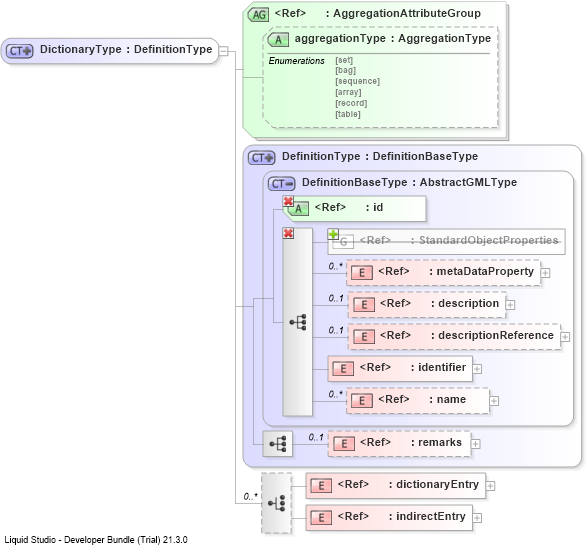Select aggregationType : AggregationType text
Screen dimensions: 586x545
tap(393, 39)
